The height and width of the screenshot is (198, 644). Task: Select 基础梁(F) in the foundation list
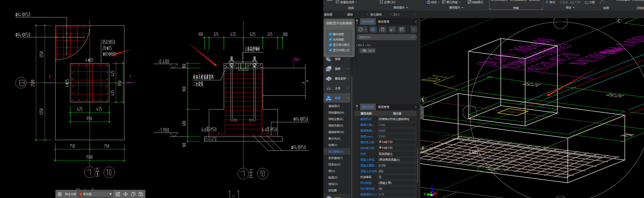tap(334, 106)
